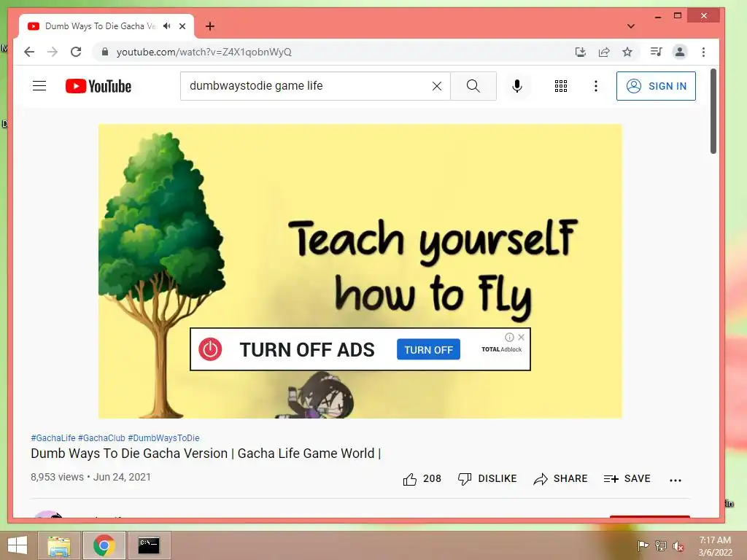Open the #DumbWaysToDie hashtag

(x=163, y=438)
